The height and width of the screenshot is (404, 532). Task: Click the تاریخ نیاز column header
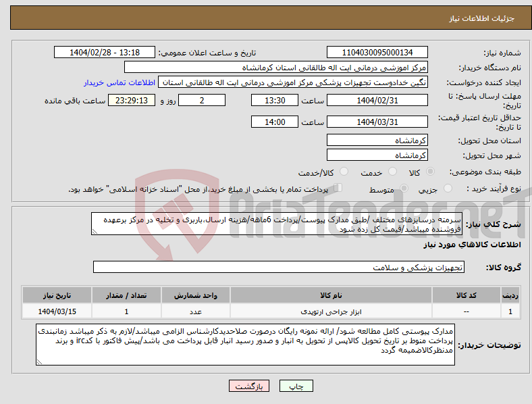coord(57,295)
